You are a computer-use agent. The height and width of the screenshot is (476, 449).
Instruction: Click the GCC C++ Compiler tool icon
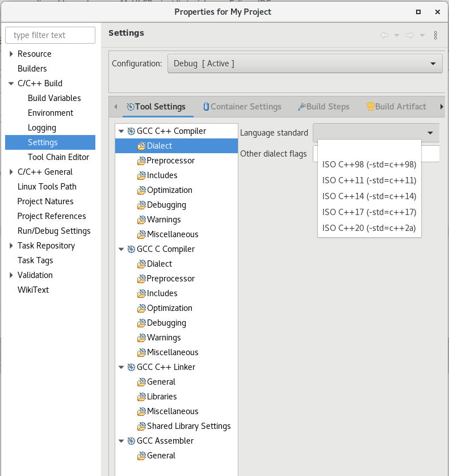pos(131,131)
